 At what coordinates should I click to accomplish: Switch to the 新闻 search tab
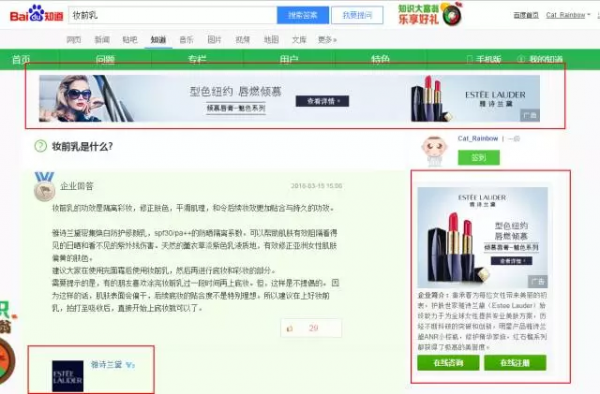[x=102, y=39]
